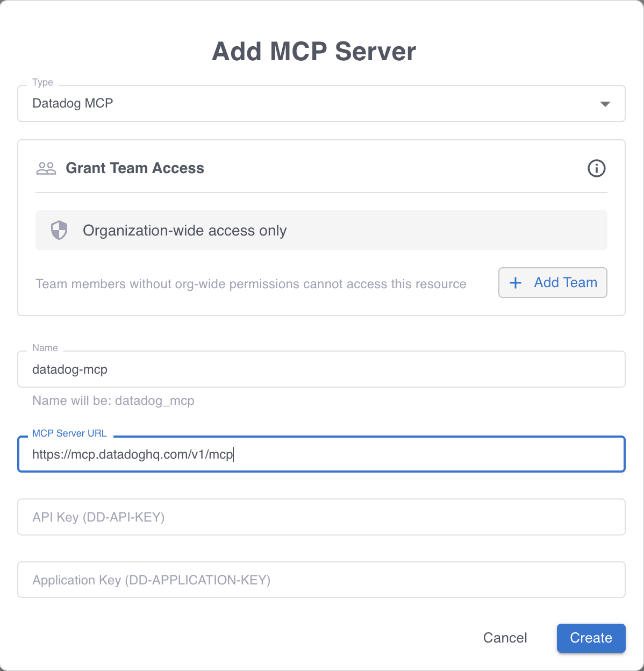This screenshot has height=671, width=644.
Task: Click the Organization-wide access only banner
Action: [x=321, y=230]
